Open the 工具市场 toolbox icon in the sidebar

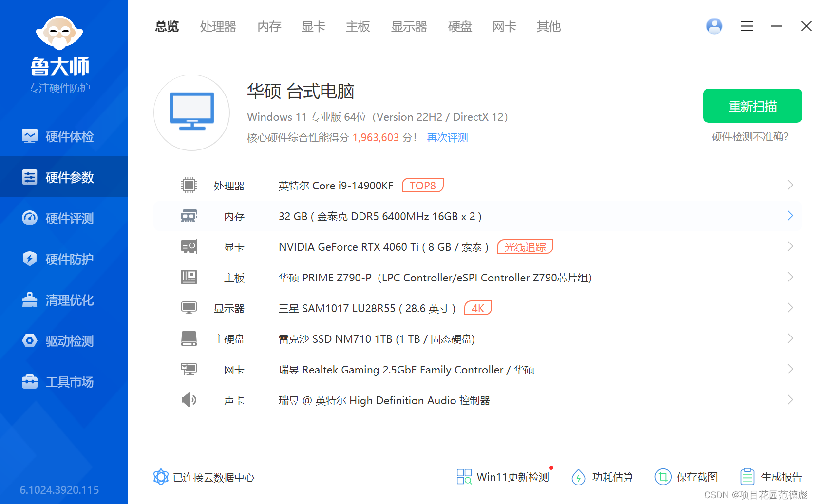[30, 382]
